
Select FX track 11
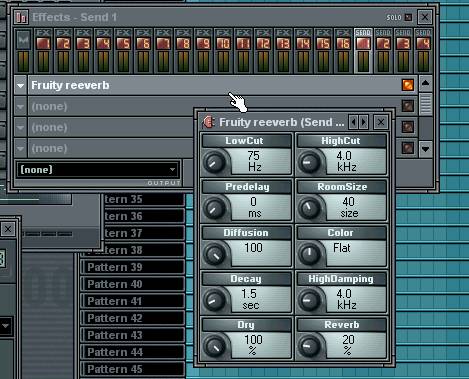tap(243, 51)
